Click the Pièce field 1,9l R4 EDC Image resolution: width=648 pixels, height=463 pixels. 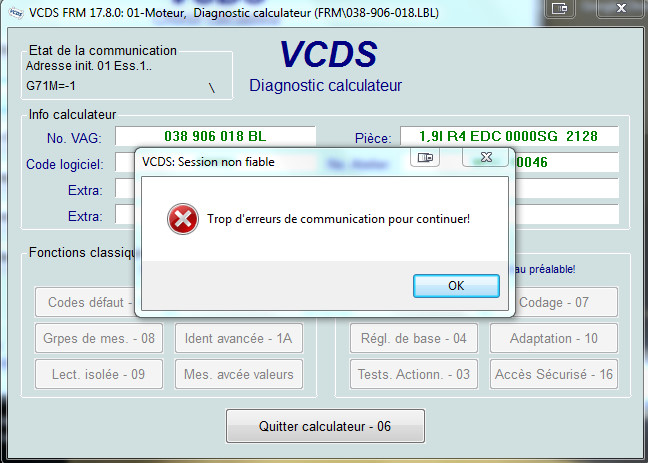pos(509,136)
